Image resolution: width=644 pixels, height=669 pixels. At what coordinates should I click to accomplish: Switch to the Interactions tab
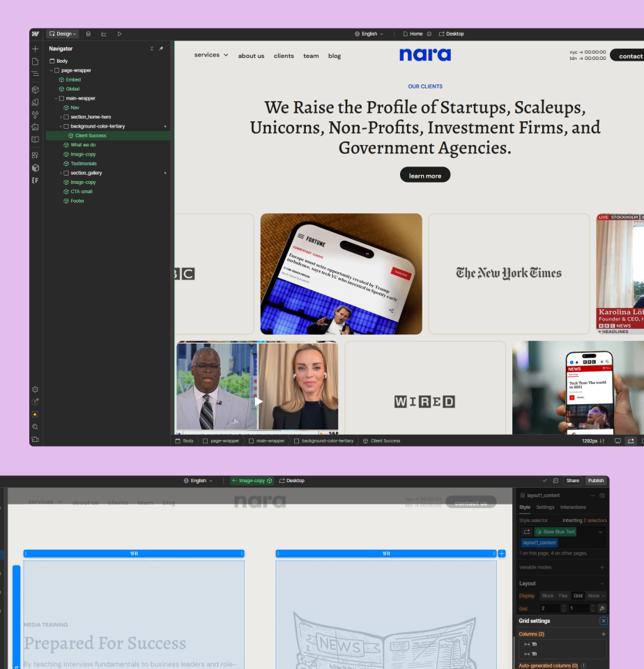pos(573,507)
